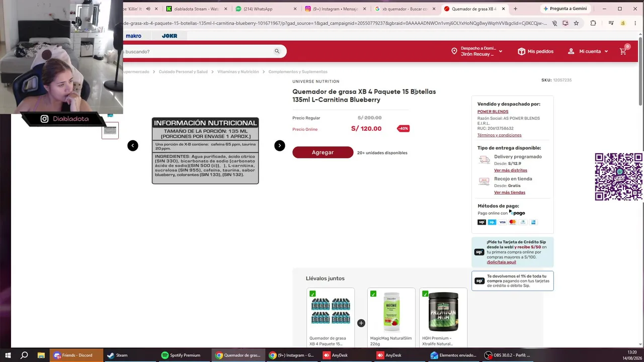
Task: Click the install-app icon in address bar
Action: pos(566,23)
